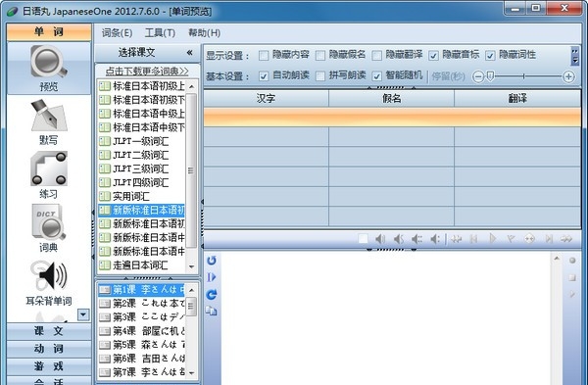Image resolution: width=588 pixels, height=385 pixels.
Task: Click the flag marker icon
Action: pyautogui.click(x=511, y=238)
